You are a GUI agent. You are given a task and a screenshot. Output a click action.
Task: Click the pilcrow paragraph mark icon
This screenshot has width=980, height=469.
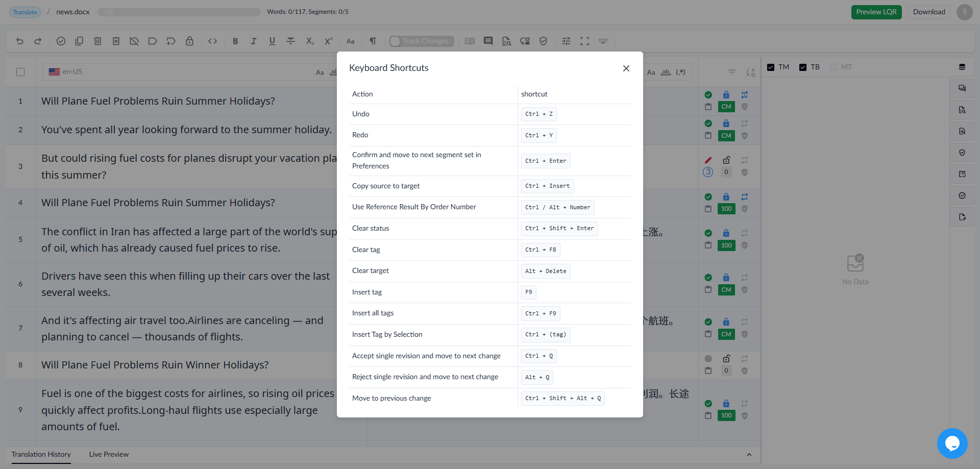tap(373, 41)
